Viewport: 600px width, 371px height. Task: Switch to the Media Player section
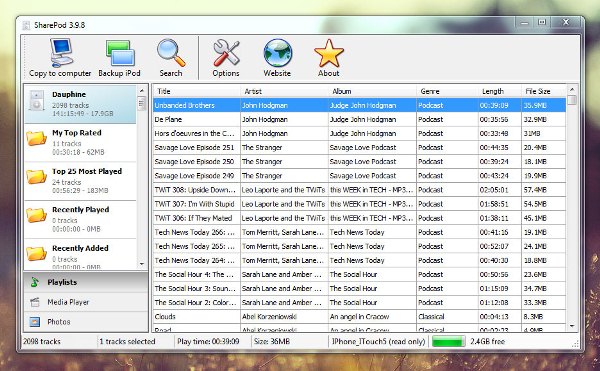(x=86, y=302)
